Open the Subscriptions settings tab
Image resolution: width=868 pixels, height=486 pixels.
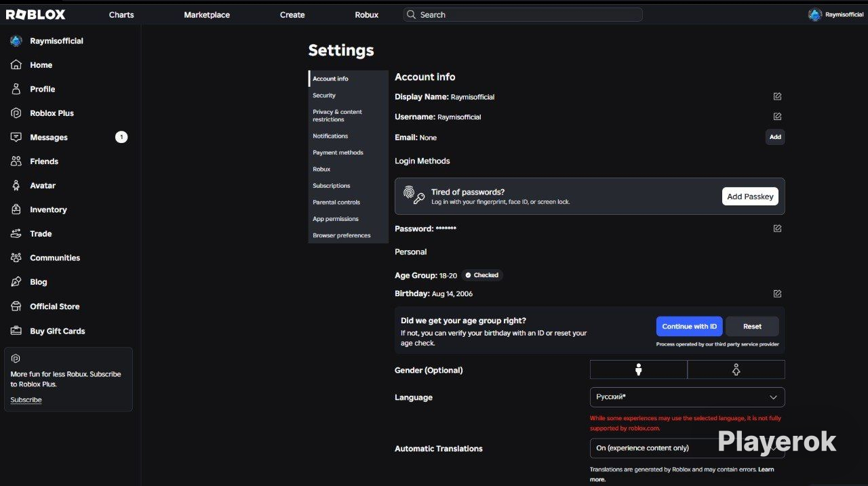[348, 186]
